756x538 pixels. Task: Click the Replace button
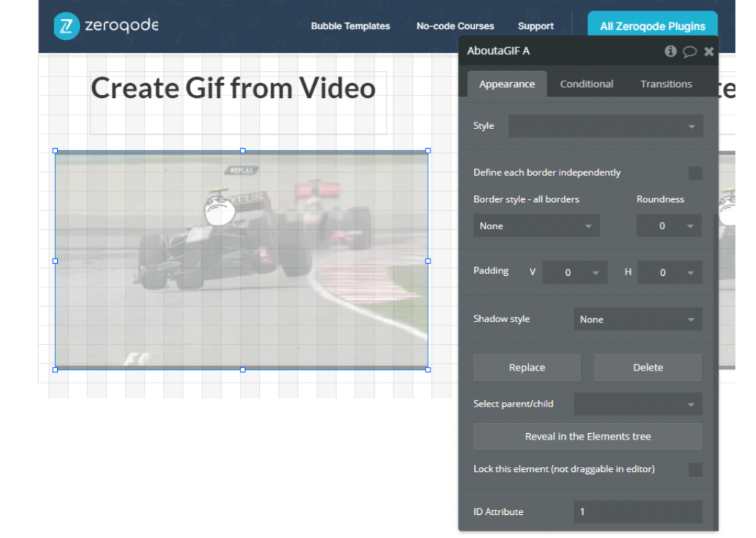[x=527, y=367]
